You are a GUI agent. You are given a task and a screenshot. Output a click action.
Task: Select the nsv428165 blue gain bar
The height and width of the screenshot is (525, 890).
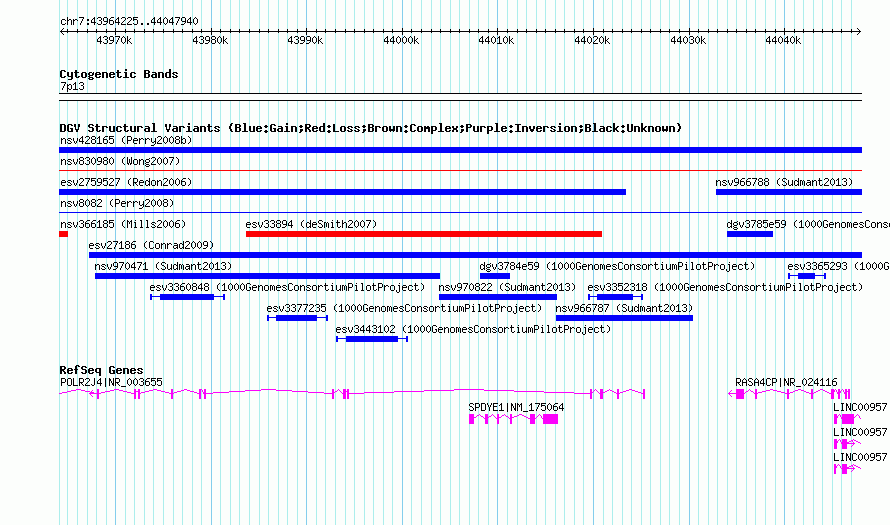460,150
